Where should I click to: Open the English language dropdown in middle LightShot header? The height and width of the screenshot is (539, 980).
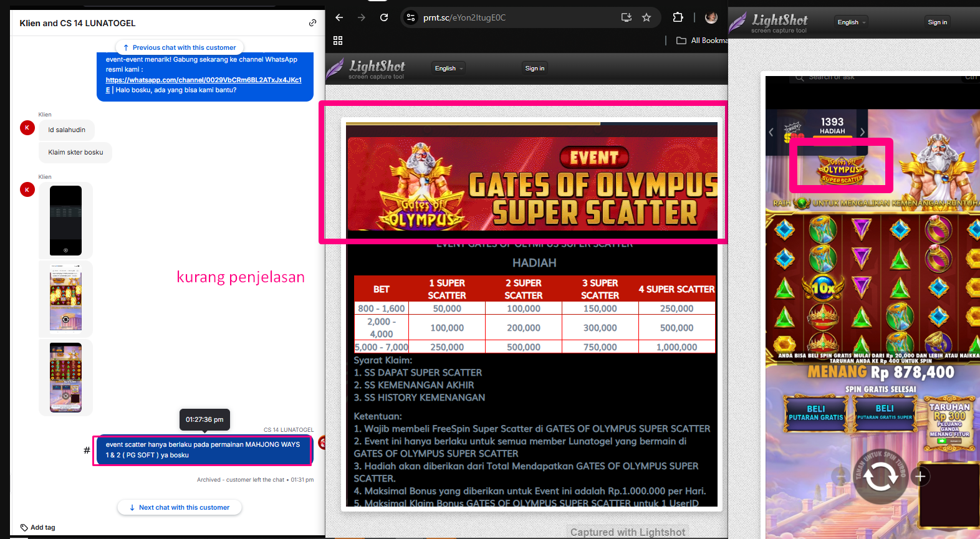tap(449, 69)
